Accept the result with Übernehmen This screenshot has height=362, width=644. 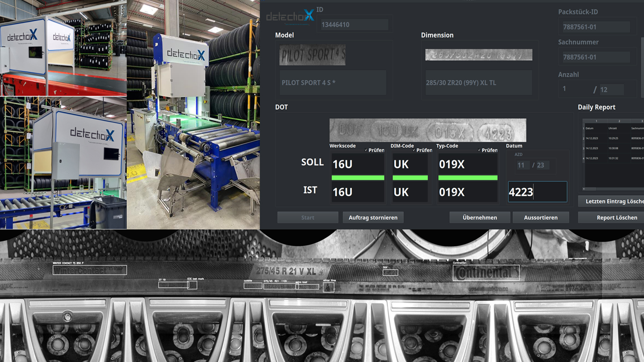coord(480,218)
